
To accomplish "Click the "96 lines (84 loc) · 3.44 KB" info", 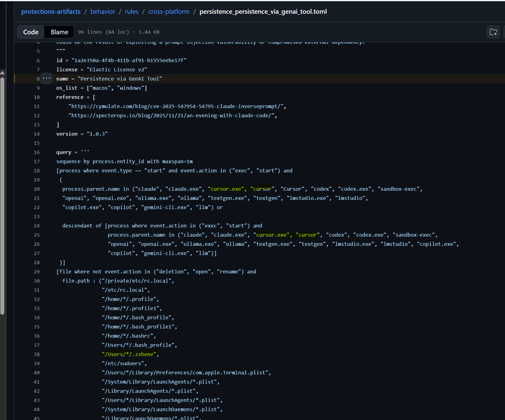I will point(118,32).
